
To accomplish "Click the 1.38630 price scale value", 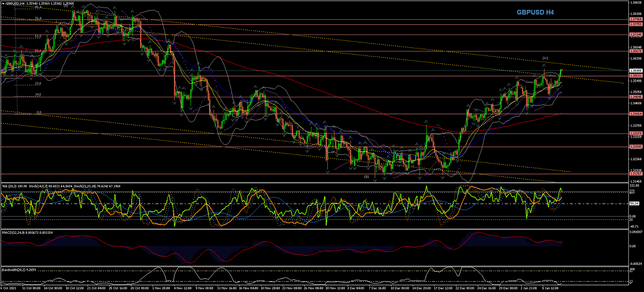I will click(x=635, y=2).
